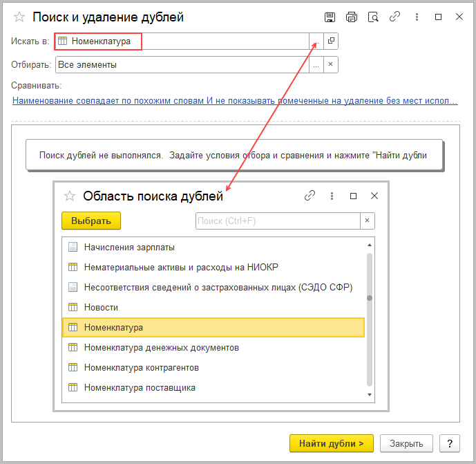Click the Поиск (Ctrl+F) search field
This screenshot has height=464, width=476.
[x=278, y=221]
